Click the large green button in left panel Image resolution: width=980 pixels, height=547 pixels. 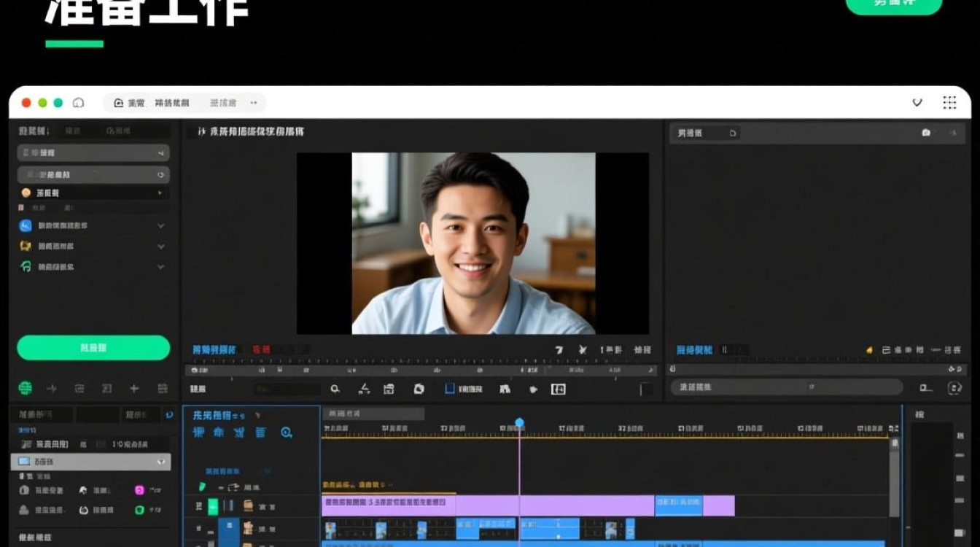(93, 348)
